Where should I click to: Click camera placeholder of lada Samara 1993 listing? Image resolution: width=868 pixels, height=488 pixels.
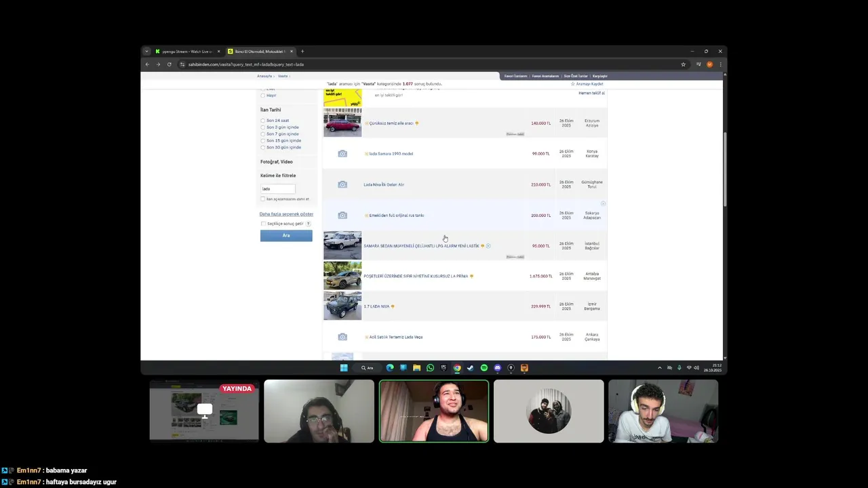(x=342, y=154)
